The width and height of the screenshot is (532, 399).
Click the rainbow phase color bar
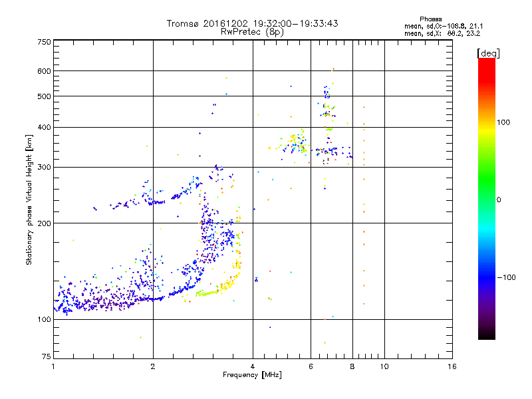(487, 198)
